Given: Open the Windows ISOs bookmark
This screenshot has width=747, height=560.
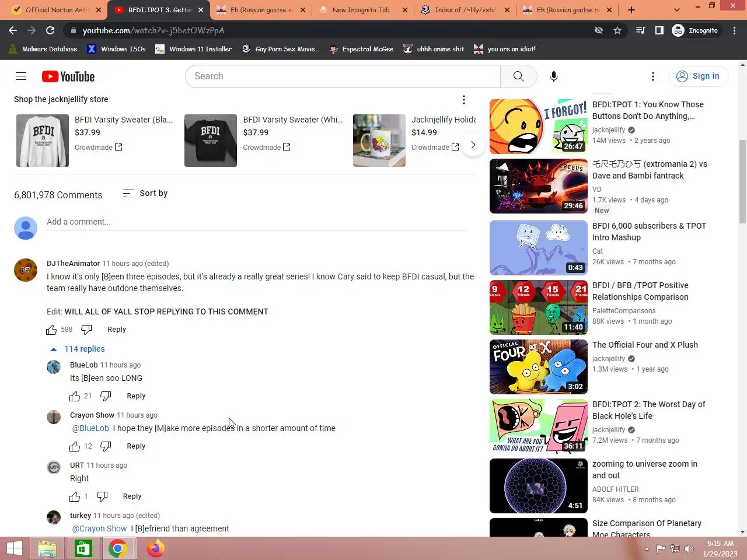Looking at the screenshot, I should 117,49.
